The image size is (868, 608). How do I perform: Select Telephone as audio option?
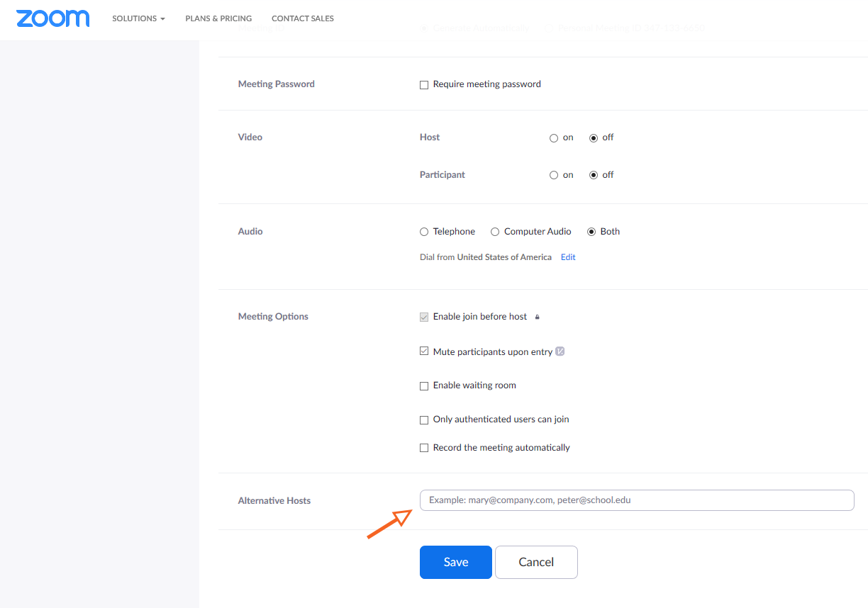click(423, 231)
